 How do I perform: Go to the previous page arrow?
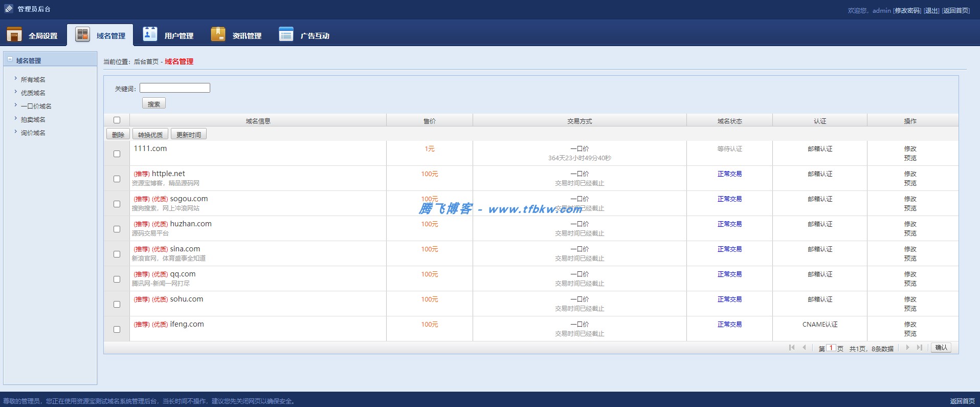805,348
